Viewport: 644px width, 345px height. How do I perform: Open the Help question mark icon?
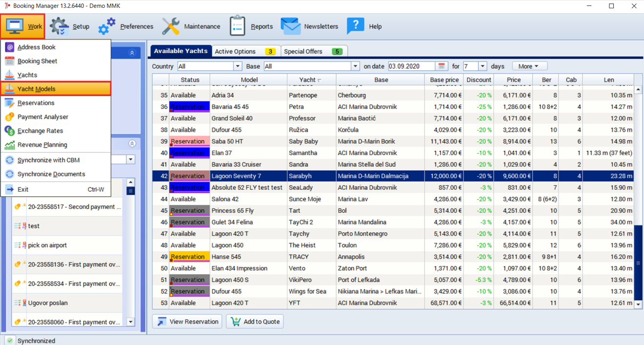[x=355, y=26]
